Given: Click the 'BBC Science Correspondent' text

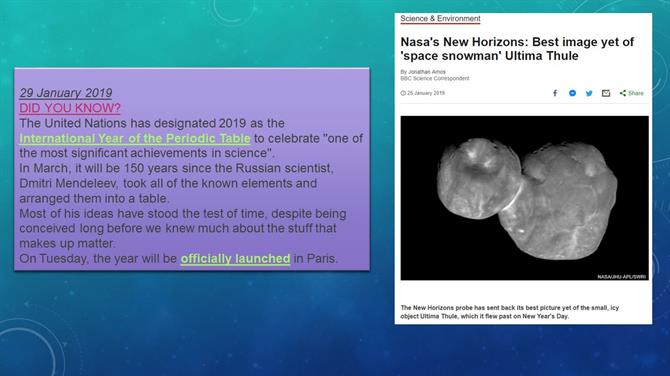Looking at the screenshot, I should click(435, 79).
